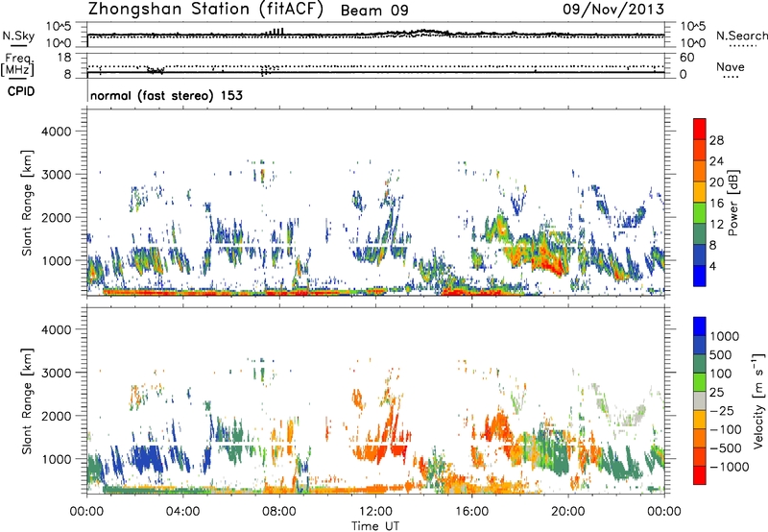Screen dimensions: 768x532
Task: Select the 'Beam 09' label
Action: point(374,11)
